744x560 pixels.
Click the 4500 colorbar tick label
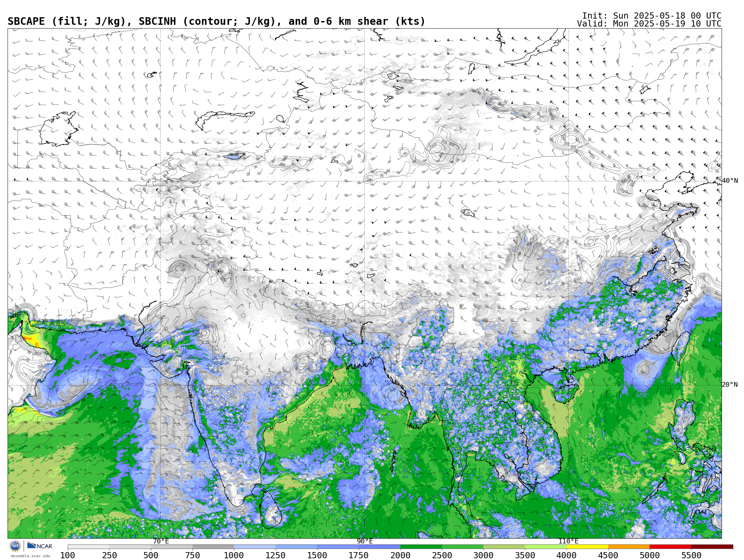coord(608,556)
